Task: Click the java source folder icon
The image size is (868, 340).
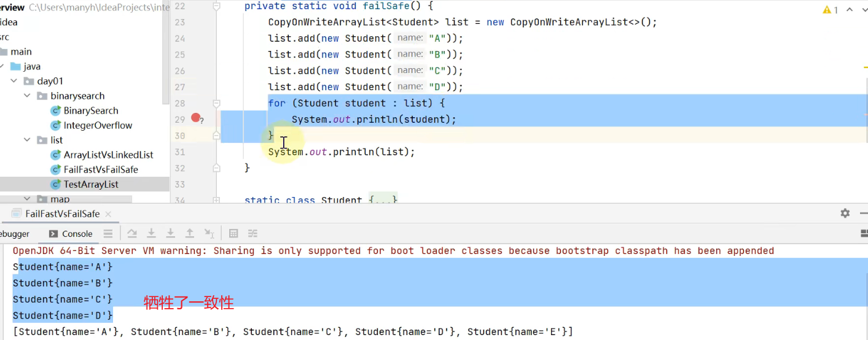Action: (x=16, y=66)
